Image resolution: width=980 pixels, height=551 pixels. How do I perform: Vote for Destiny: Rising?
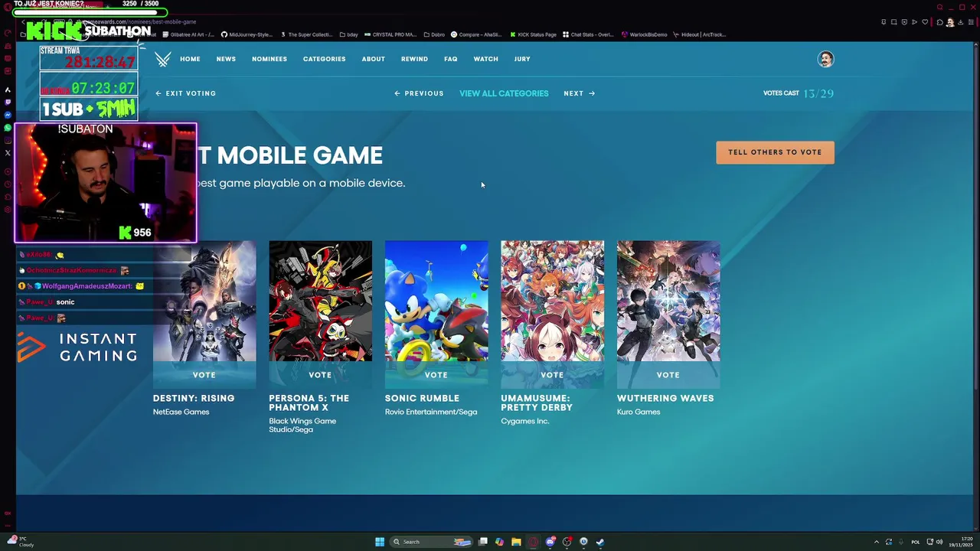pyautogui.click(x=204, y=375)
